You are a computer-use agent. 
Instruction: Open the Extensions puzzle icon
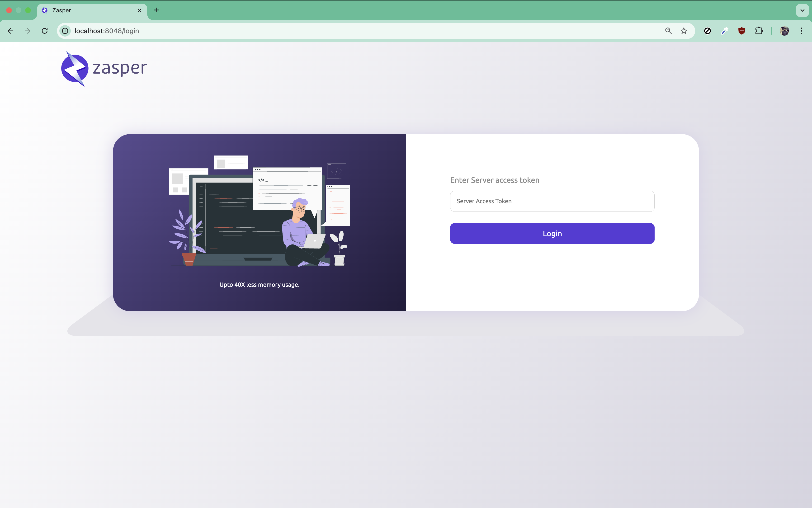point(759,31)
